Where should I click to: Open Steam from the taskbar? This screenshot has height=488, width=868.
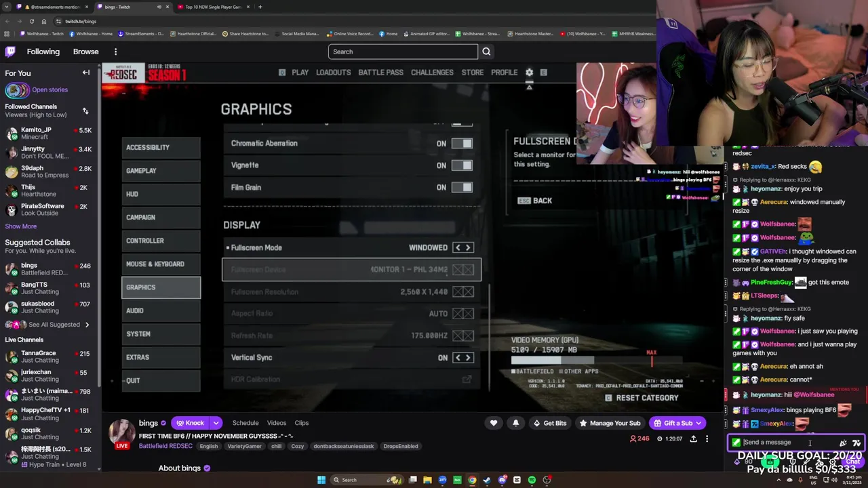(x=487, y=480)
